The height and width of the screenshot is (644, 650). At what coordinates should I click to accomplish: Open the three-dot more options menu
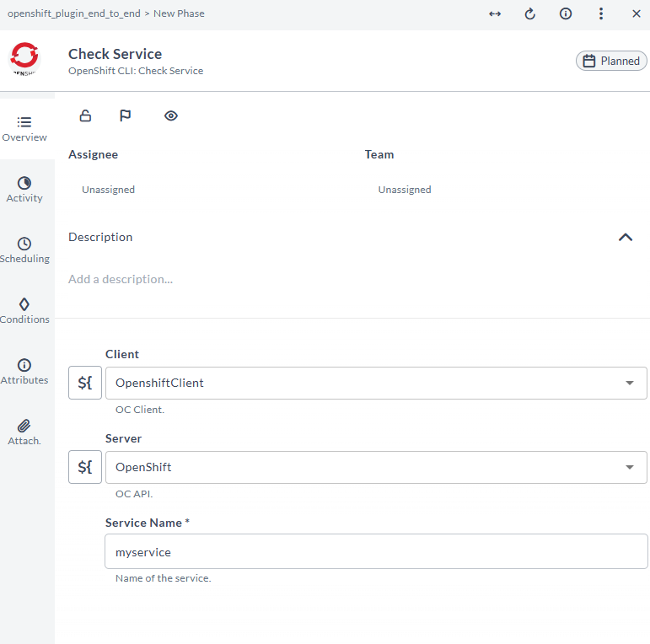click(x=600, y=14)
